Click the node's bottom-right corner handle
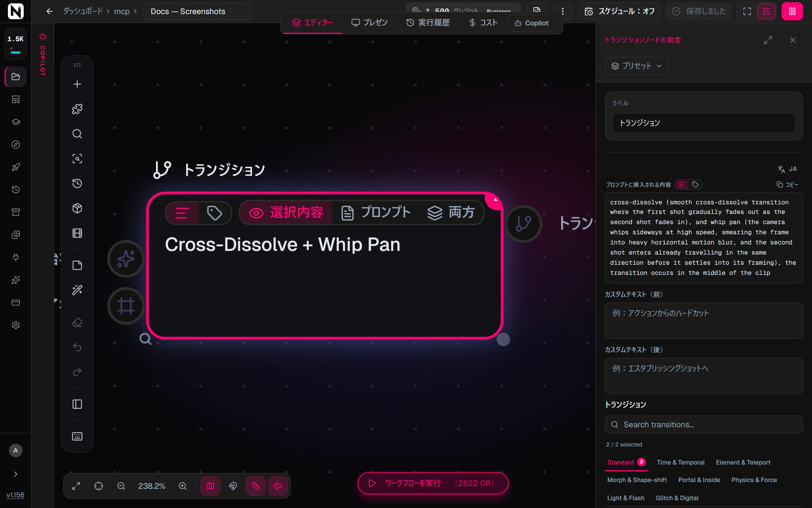 (x=503, y=339)
